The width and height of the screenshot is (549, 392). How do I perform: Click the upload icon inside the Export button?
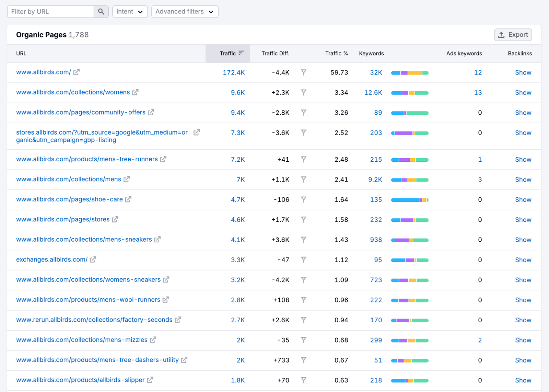(x=502, y=35)
